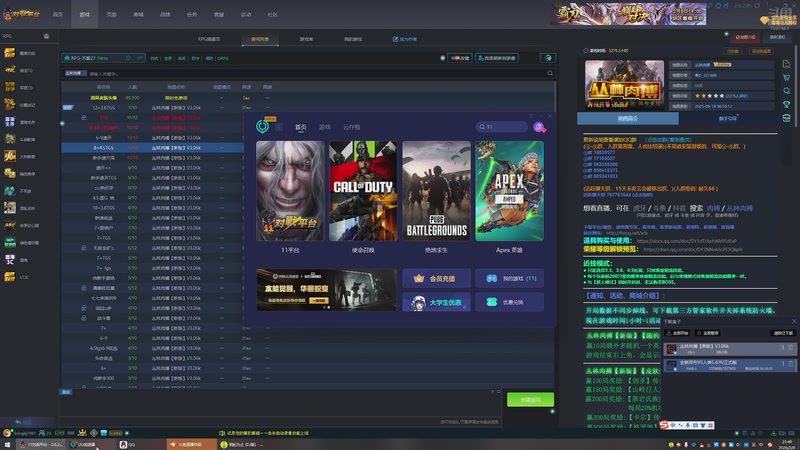Click the crown icon in the bottom status bar

pyautogui.click(x=82, y=433)
